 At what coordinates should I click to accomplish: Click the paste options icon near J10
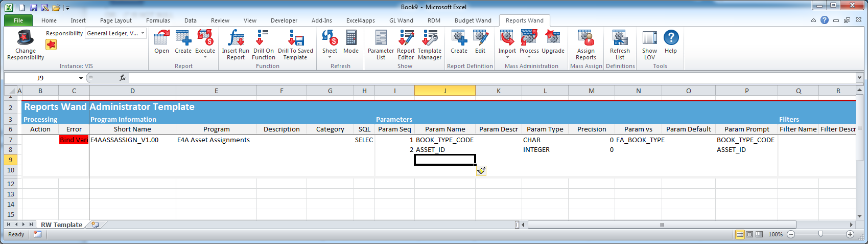coord(481,171)
